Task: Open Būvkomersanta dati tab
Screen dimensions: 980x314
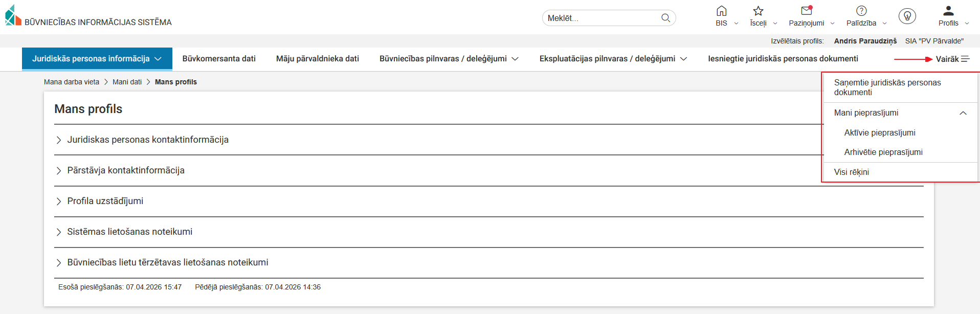Action: tap(219, 59)
